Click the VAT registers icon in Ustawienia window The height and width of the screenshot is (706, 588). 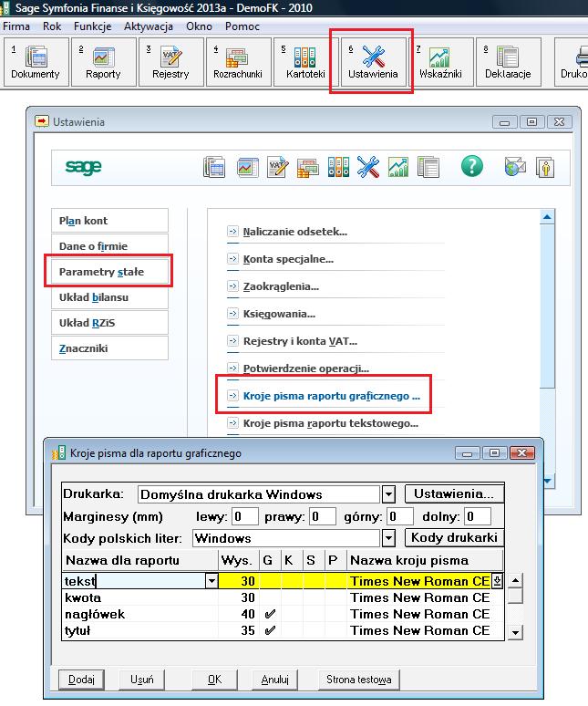pyautogui.click(x=277, y=167)
